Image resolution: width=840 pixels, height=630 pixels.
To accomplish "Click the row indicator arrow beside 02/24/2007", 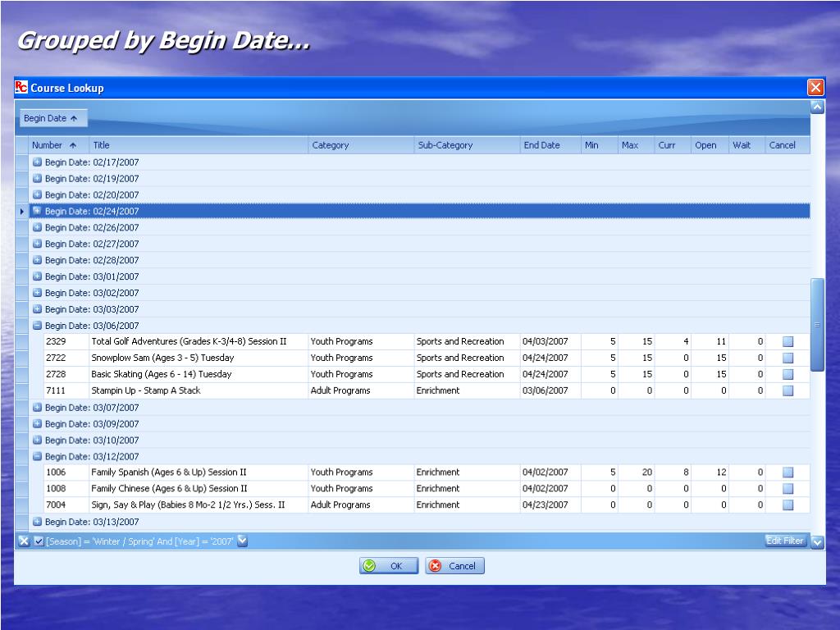I will (x=22, y=212).
